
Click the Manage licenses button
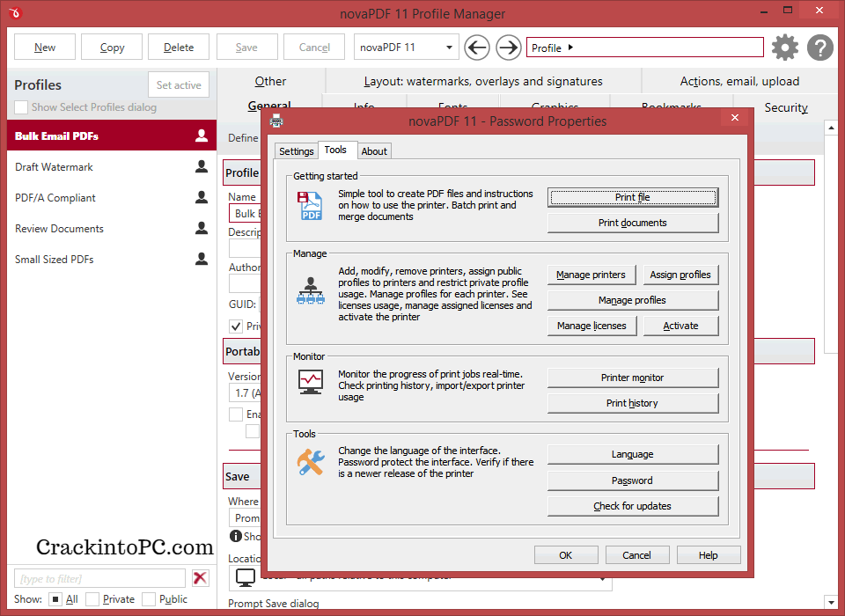[x=591, y=326]
